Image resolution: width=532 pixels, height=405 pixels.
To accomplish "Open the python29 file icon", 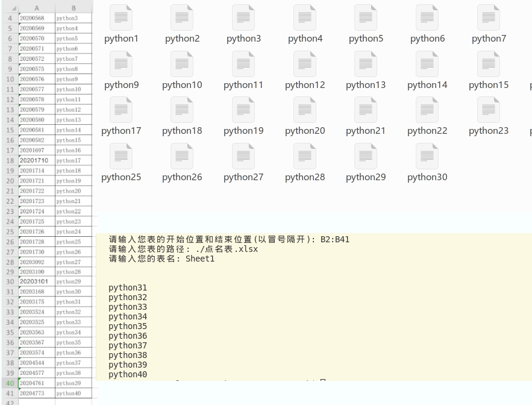I will click(x=366, y=157).
